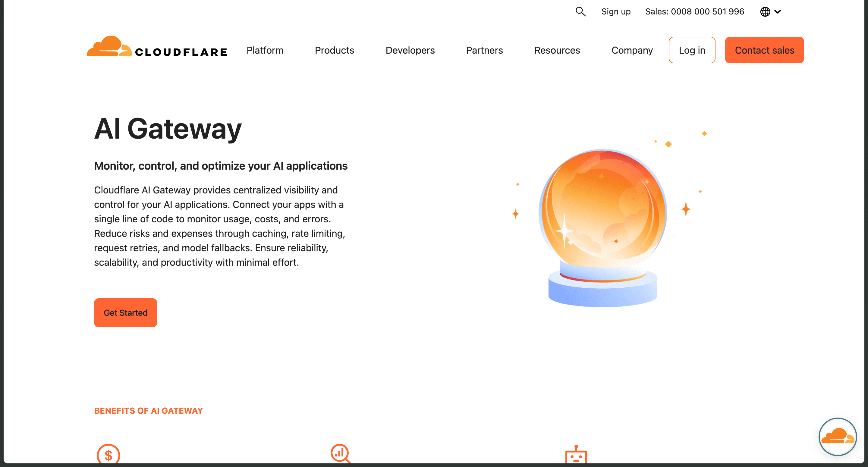Click the search magnifier icon
868x467 pixels.
[580, 11]
